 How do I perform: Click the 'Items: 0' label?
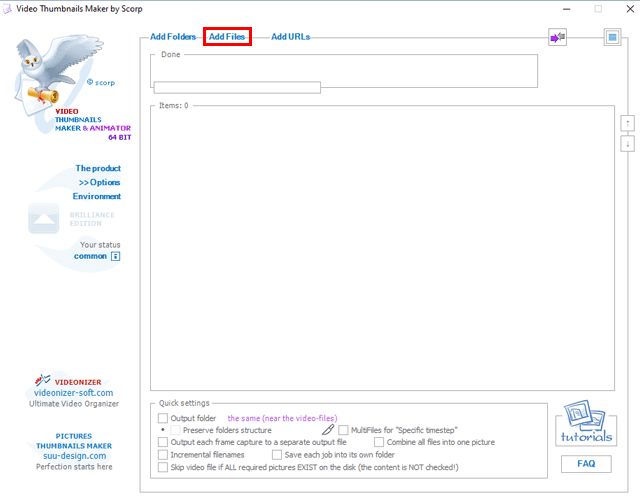point(174,105)
